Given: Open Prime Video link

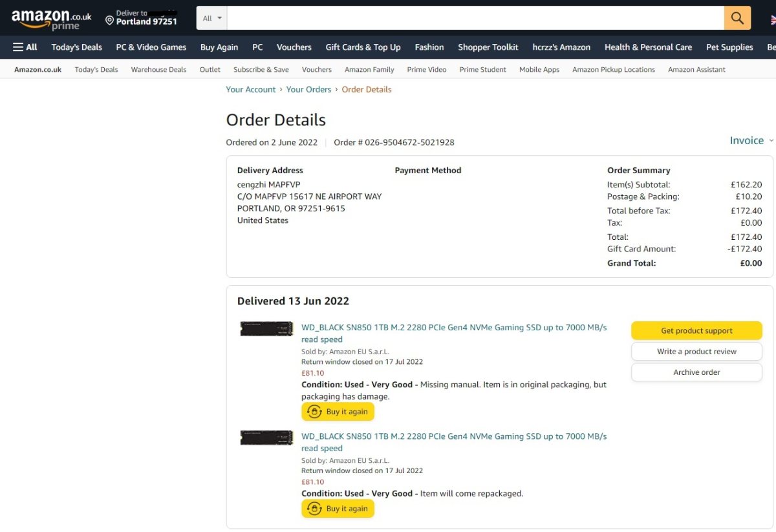Looking at the screenshot, I should click(x=427, y=70).
